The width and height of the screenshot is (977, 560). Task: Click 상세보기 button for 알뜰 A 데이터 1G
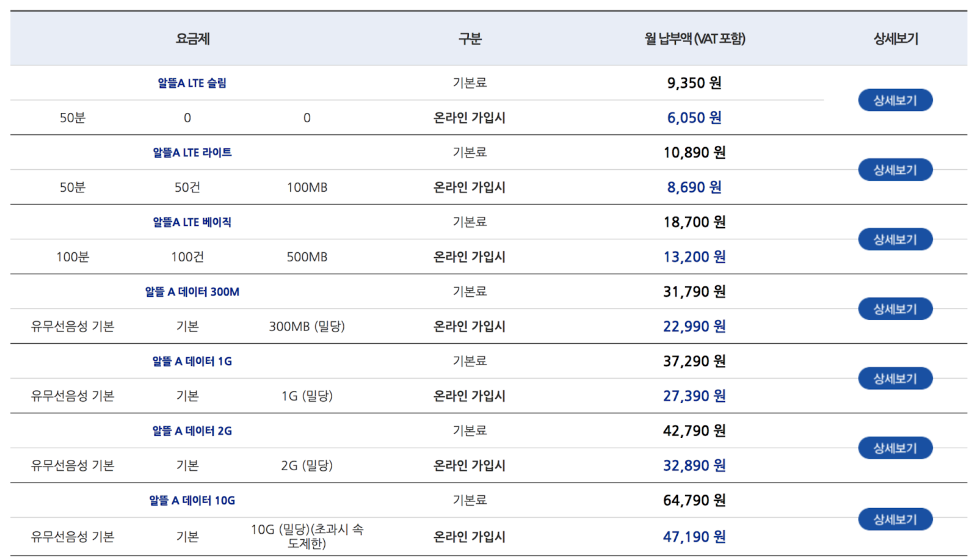tap(895, 379)
